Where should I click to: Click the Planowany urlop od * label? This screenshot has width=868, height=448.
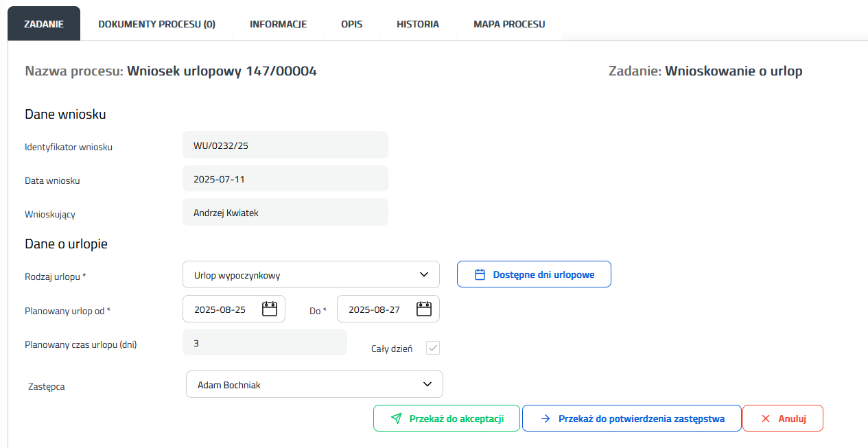pos(68,311)
